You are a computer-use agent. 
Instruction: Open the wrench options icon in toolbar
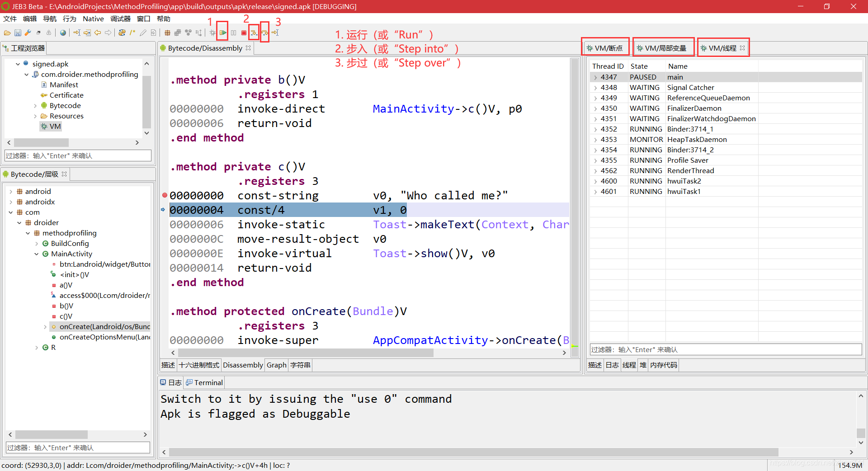(28, 33)
